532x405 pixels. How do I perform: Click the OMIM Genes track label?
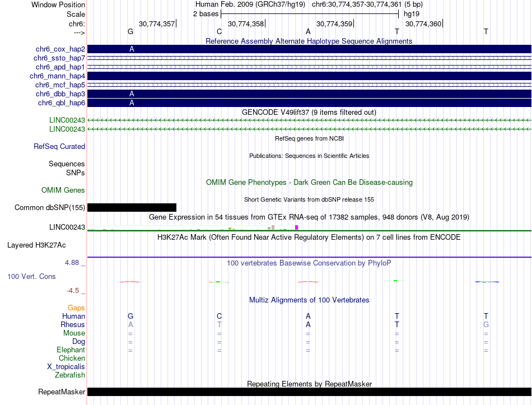[63, 190]
